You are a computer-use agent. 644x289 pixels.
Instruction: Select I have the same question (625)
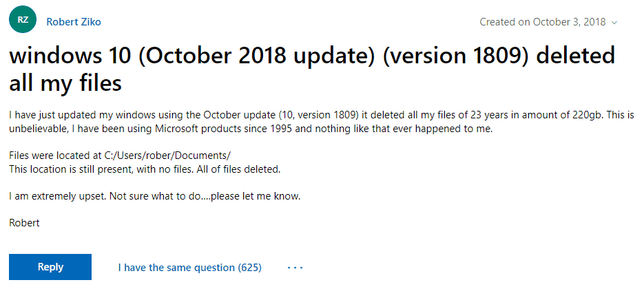(x=189, y=268)
